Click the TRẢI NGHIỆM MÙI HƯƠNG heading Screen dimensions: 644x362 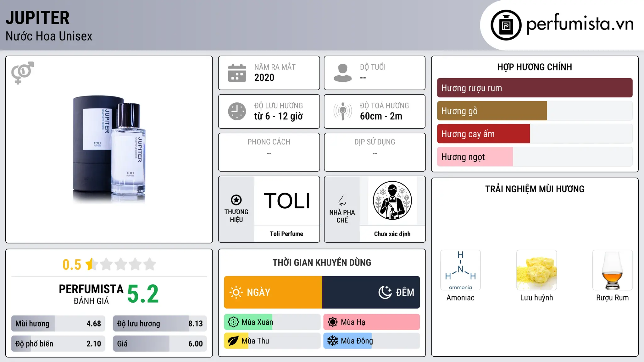click(535, 189)
